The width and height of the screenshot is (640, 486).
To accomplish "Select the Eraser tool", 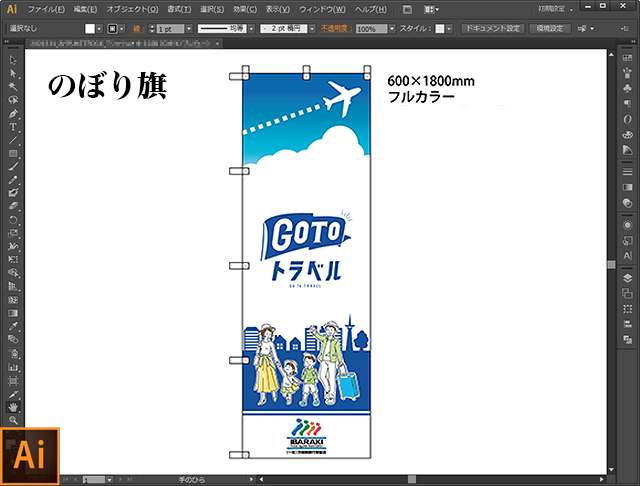I will pyautogui.click(x=13, y=206).
